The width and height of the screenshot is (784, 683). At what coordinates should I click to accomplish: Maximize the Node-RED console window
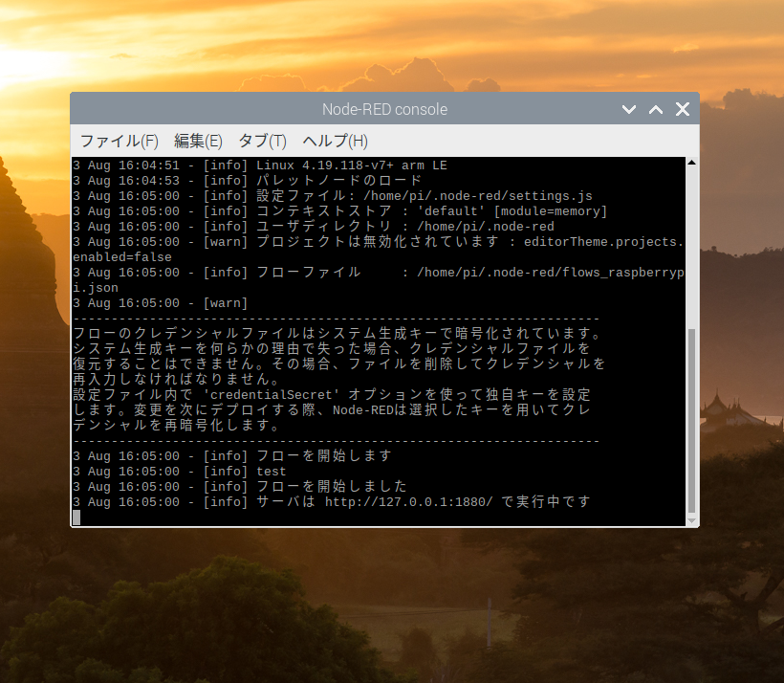(x=656, y=109)
